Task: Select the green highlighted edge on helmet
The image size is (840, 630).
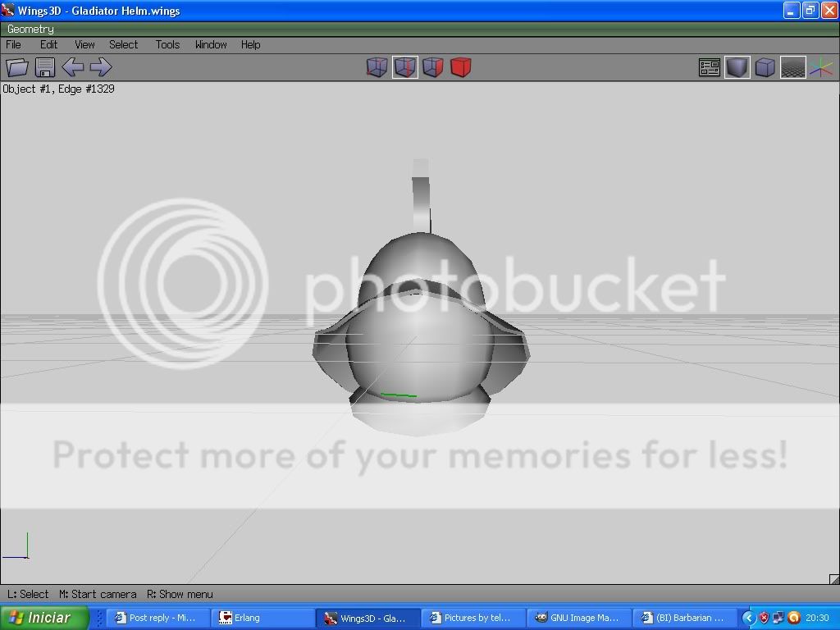Action: [399, 395]
